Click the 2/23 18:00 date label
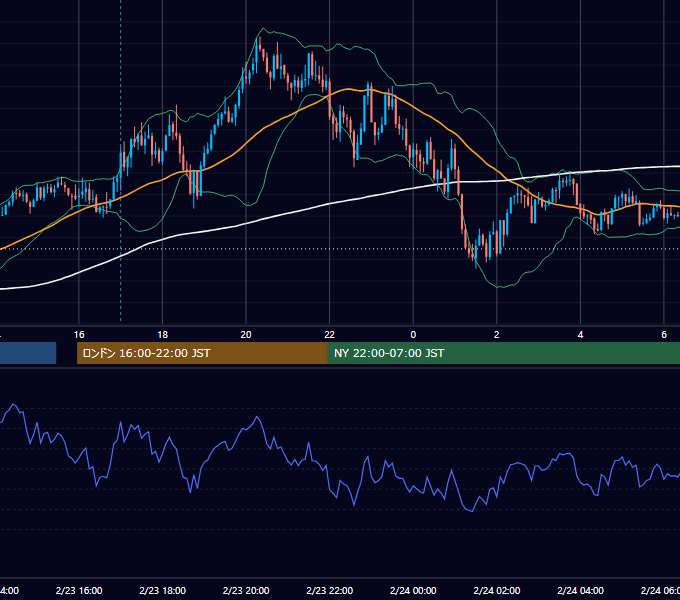This screenshot has height=600, width=680. pyautogui.click(x=163, y=591)
